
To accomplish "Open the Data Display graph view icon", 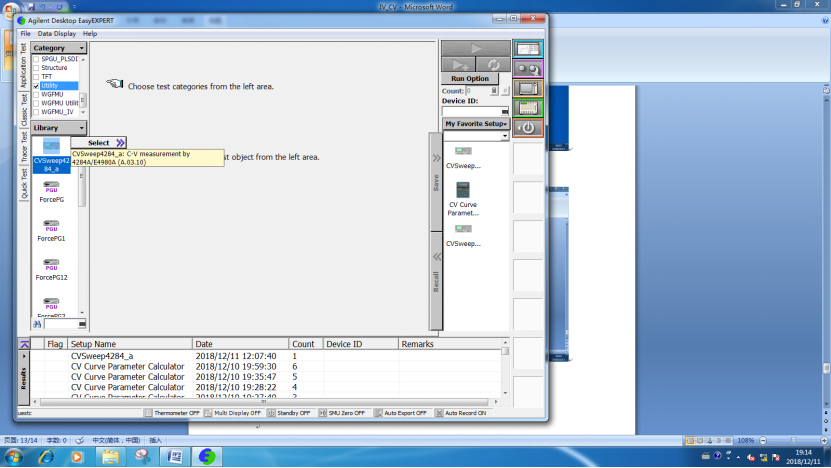I will [528, 49].
